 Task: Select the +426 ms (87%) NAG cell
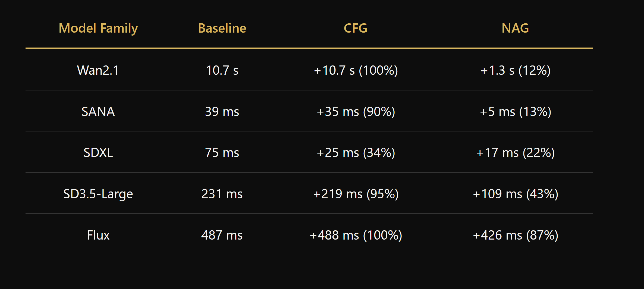coord(516,235)
